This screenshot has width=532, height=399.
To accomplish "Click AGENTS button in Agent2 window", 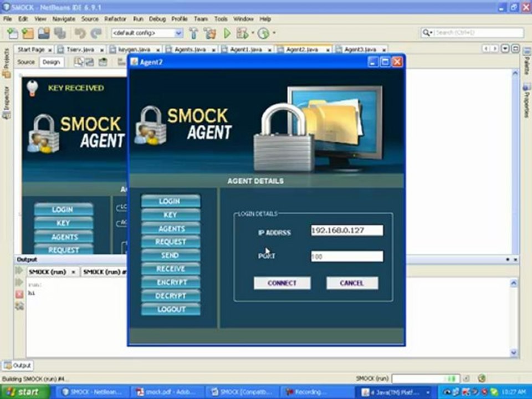I will coord(171,229).
